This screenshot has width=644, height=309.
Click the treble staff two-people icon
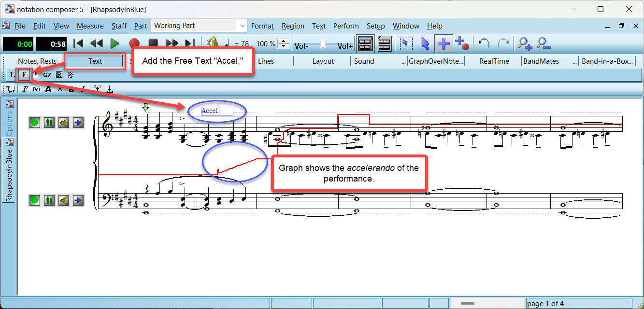coord(49,123)
